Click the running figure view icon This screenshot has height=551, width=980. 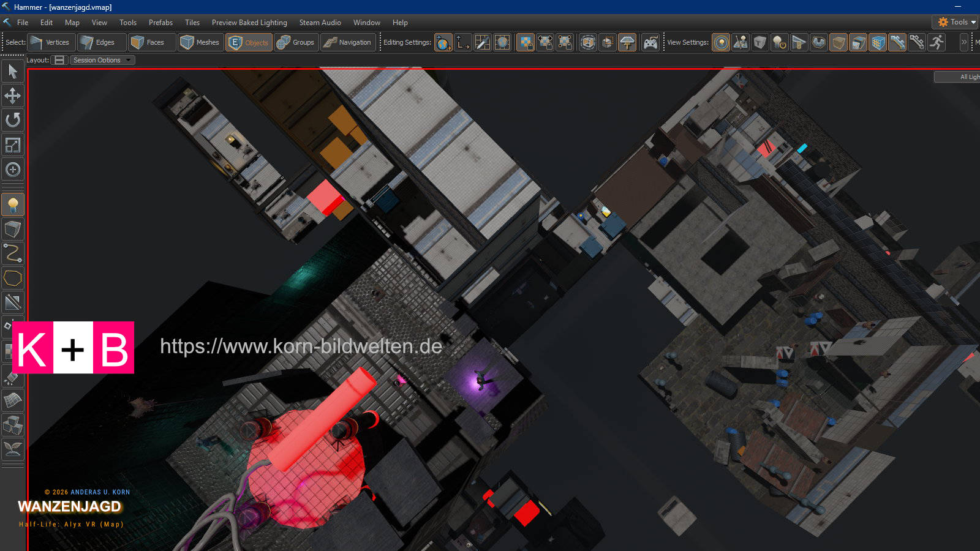(x=937, y=42)
